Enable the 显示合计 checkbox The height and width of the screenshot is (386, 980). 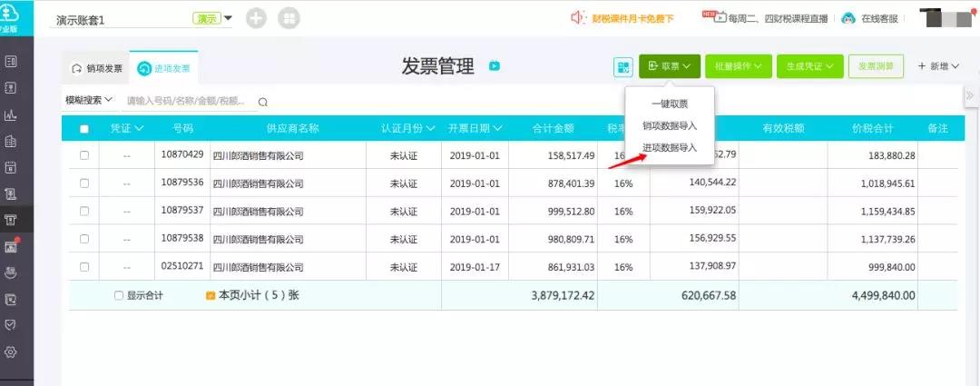point(119,296)
